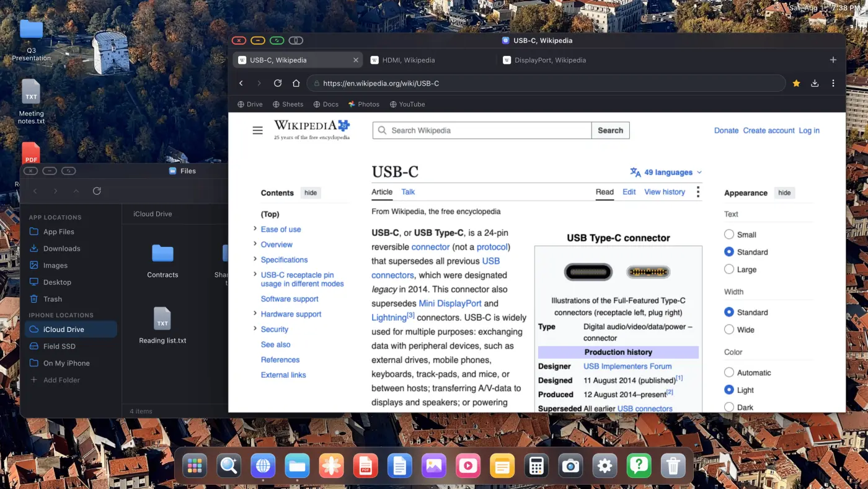Expand the Hardware support chevron in Contents
The width and height of the screenshot is (868, 489).
[x=255, y=313]
